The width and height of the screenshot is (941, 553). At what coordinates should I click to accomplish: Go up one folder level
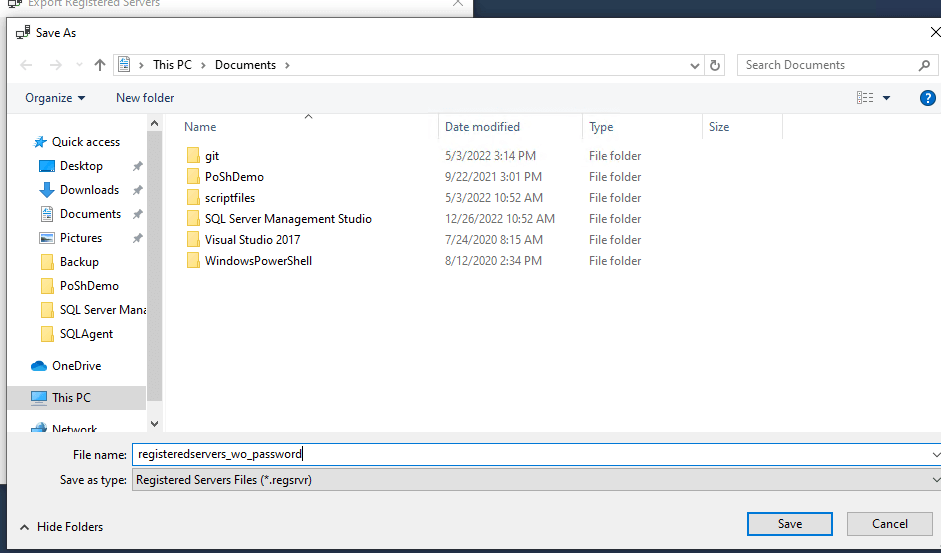point(100,65)
